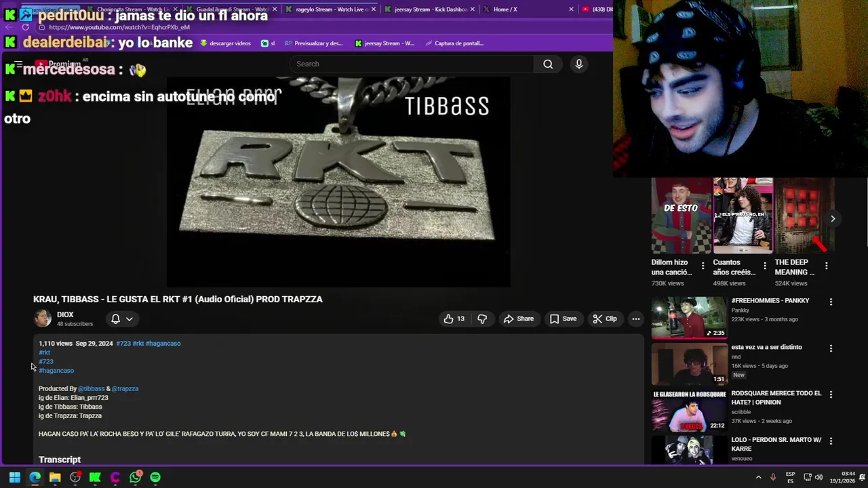Open Spotify from taskbar
This screenshot has width=868, height=488.
tap(155, 477)
